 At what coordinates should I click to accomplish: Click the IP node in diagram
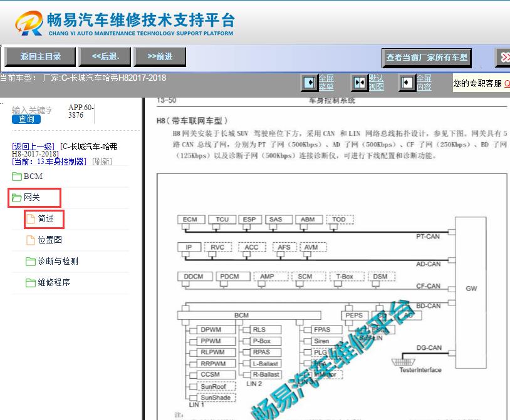(189, 247)
